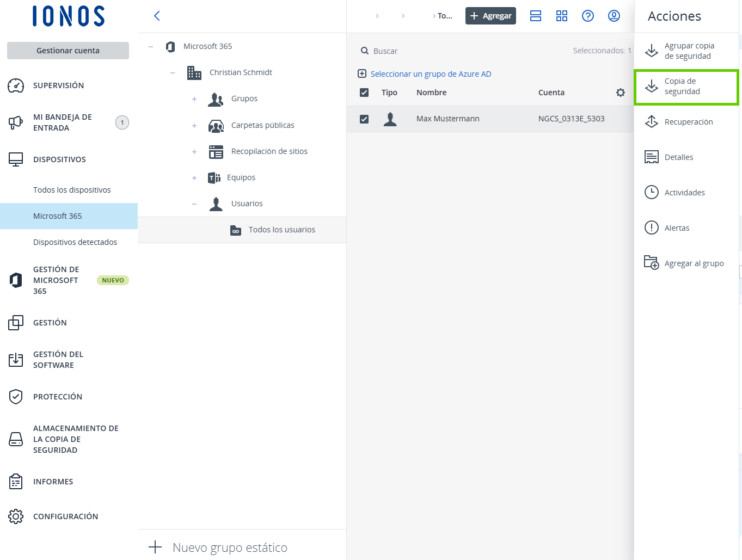Open Alertas from the actions panel

pos(677,228)
